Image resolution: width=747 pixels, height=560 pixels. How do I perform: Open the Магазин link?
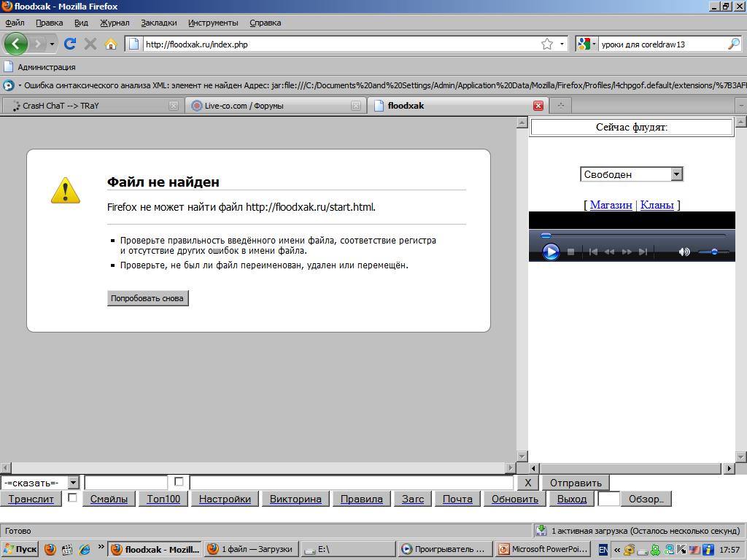[x=611, y=205]
